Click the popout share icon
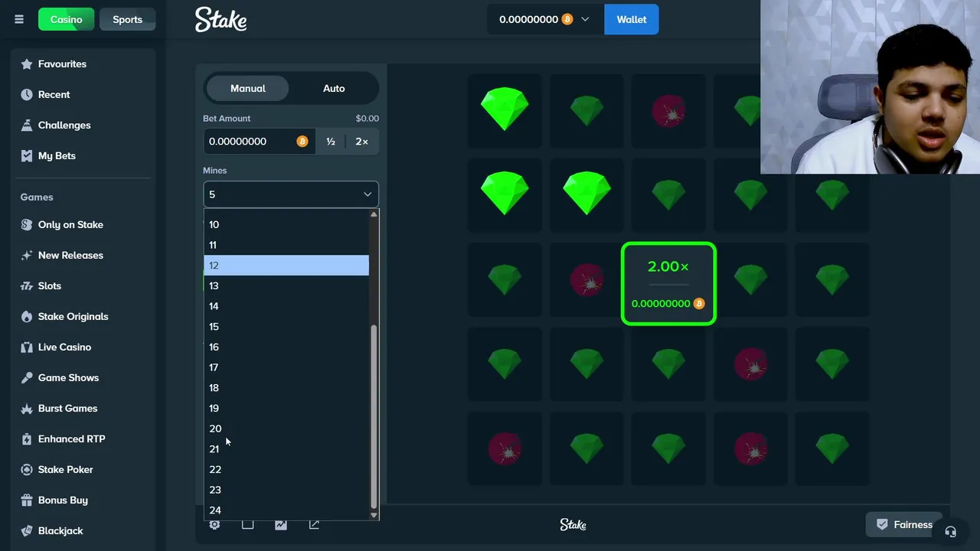This screenshot has height=551, width=980. click(x=314, y=525)
